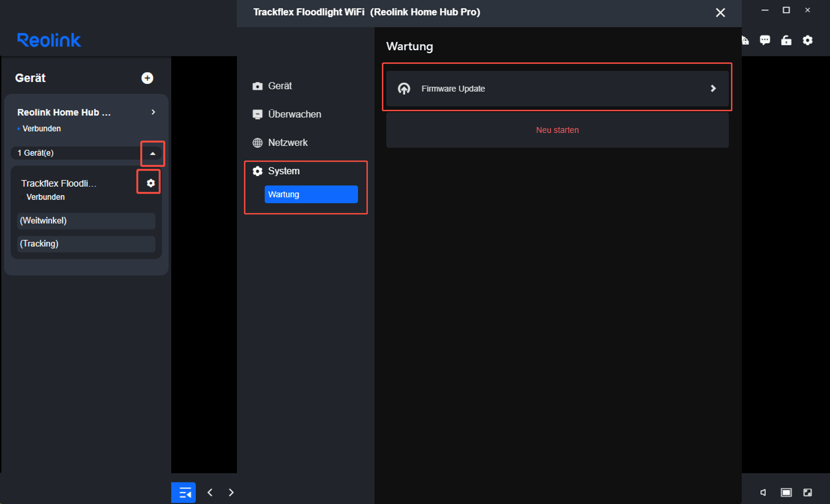Viewport: 830px width, 504px height.
Task: Click the Reolink logo
Action: (x=49, y=40)
